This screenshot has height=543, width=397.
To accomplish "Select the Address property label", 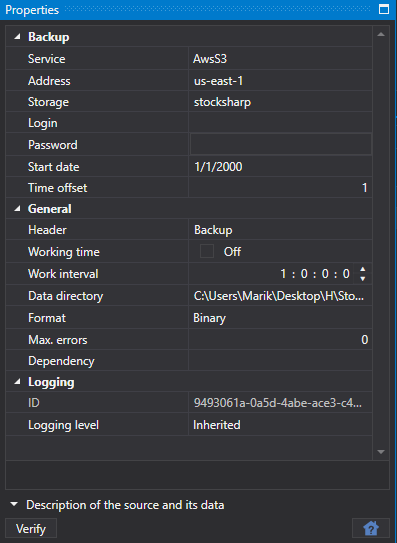I will click(x=49, y=81).
